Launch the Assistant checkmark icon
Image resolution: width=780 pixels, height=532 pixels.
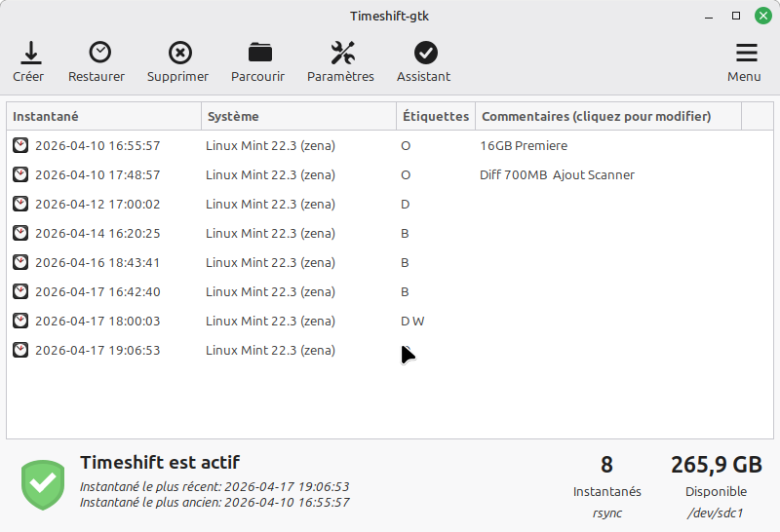[425, 53]
